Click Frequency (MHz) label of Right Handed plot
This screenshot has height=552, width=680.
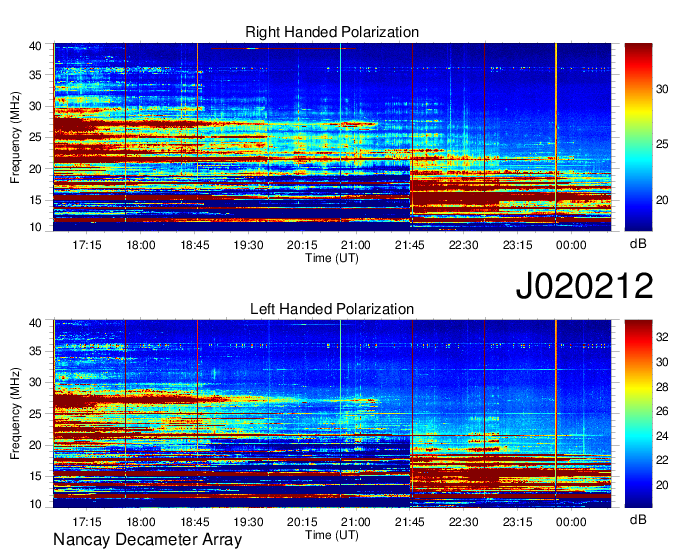coord(15,137)
